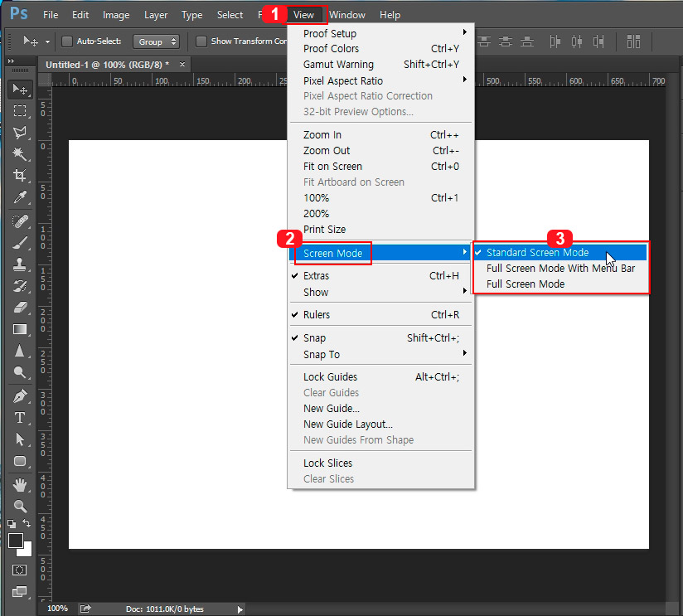Open the Auto-Select Group dropdown

[157, 41]
